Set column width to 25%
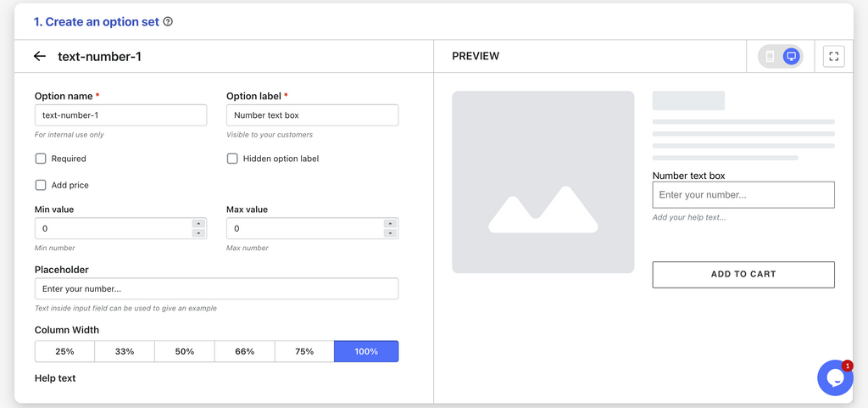Image resolution: width=868 pixels, height=408 pixels. [64, 351]
